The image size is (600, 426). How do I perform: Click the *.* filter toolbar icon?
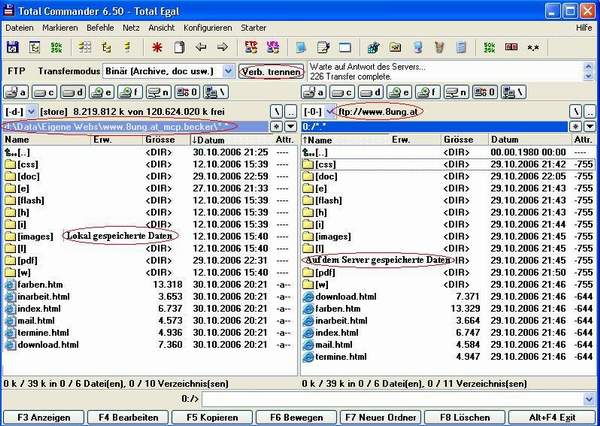(x=533, y=47)
